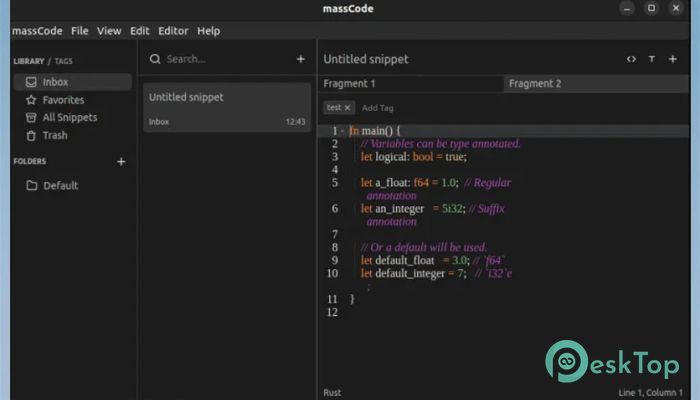This screenshot has height=400, width=700.
Task: Open the Trash section
Action: point(55,135)
